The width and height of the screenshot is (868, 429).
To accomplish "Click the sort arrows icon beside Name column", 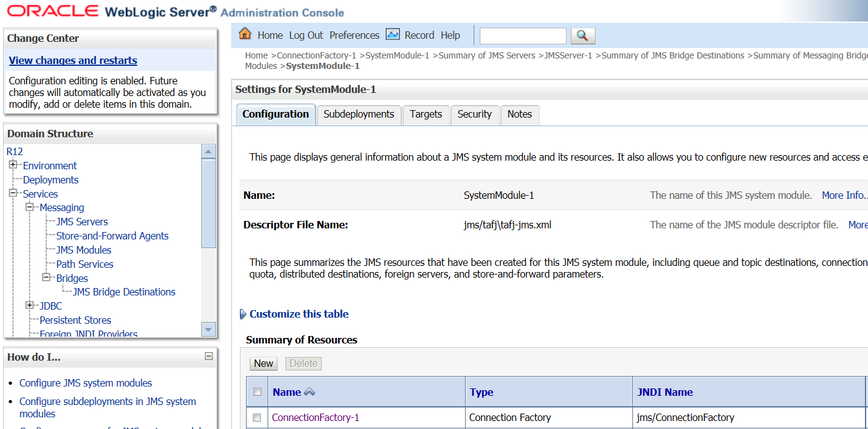I will 309,392.
